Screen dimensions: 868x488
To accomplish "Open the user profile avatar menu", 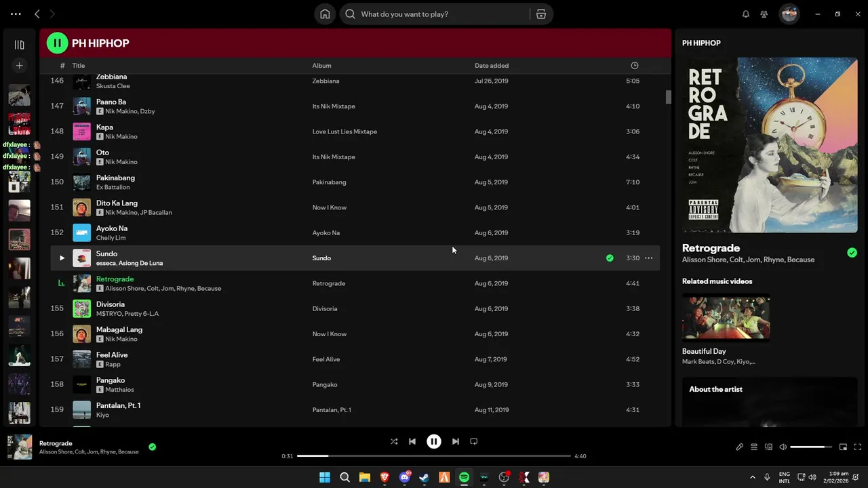I will click(789, 14).
